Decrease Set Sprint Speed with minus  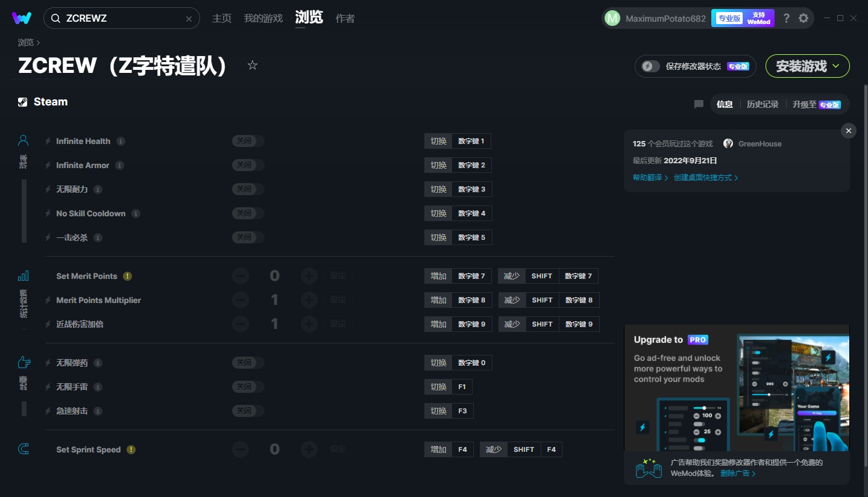coord(240,449)
